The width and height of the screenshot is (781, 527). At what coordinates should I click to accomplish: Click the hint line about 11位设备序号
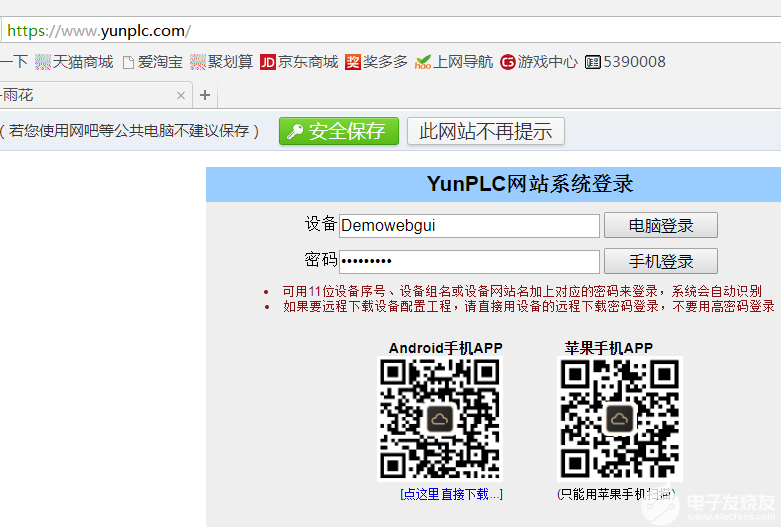(522, 291)
